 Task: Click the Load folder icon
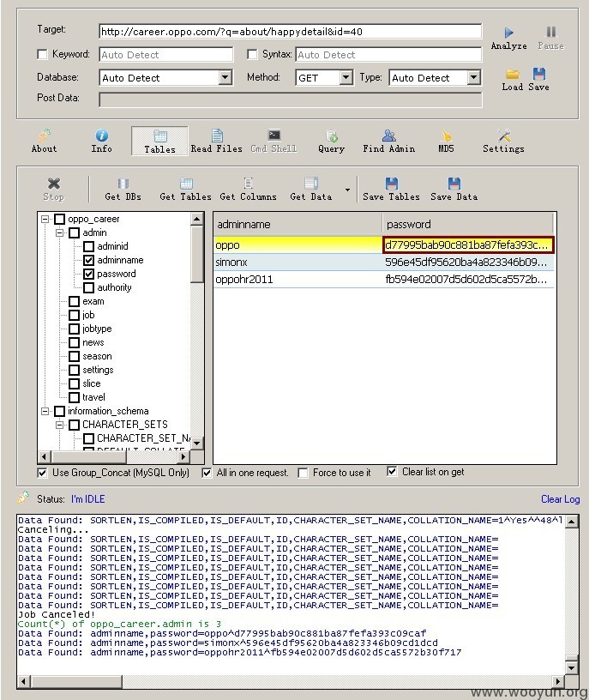coord(513,74)
